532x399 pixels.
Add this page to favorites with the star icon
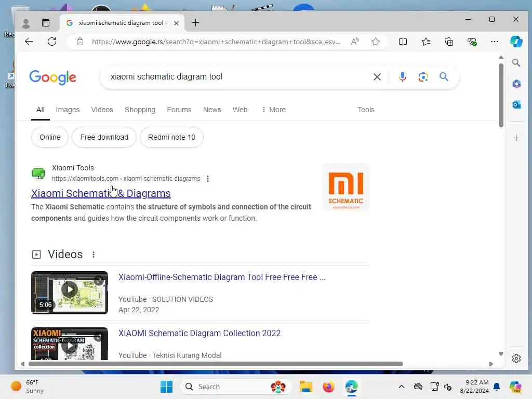pyautogui.click(x=375, y=42)
